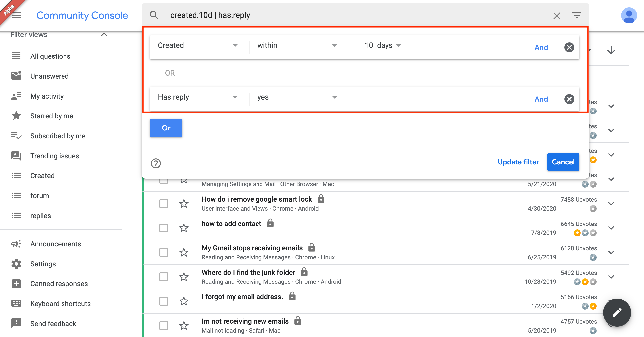Image resolution: width=644 pixels, height=337 pixels.
Task: Select checkbox for 'My Gmail stops receiving emails'
Action: [164, 252]
